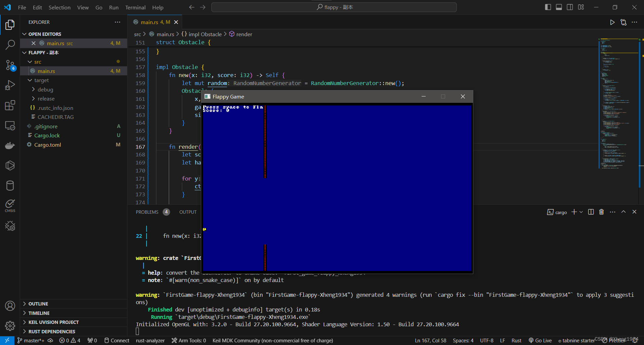This screenshot has width=644, height=345.
Task: Click the Run file play icon
Action: pos(612,22)
